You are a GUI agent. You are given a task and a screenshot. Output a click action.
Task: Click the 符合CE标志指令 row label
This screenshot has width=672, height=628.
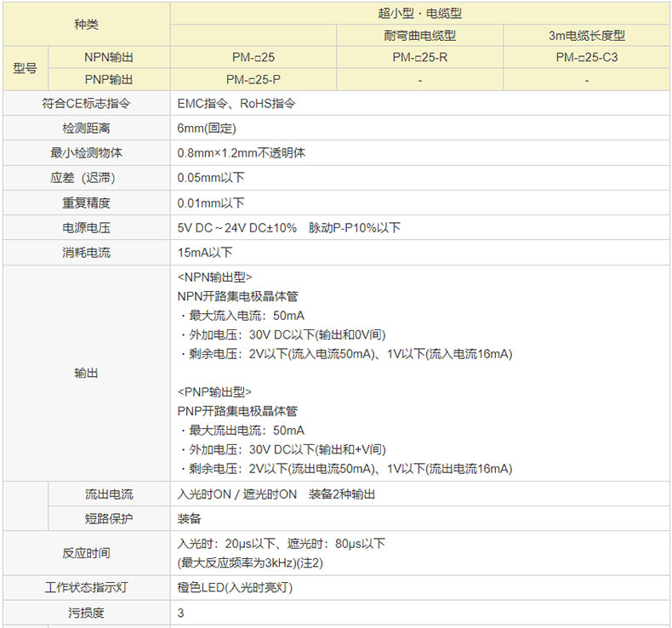click(86, 104)
